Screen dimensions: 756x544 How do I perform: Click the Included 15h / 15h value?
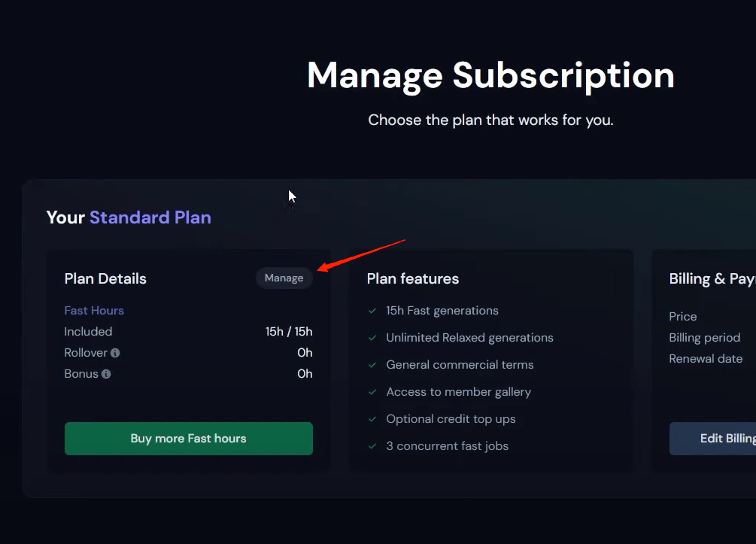pos(289,332)
